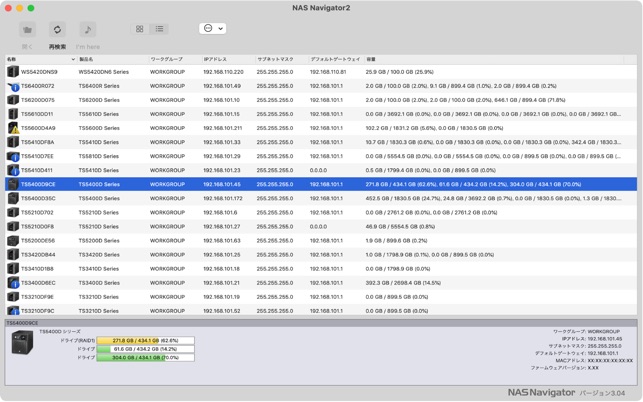Click the TS5210DOF8 device icon

tap(13, 226)
